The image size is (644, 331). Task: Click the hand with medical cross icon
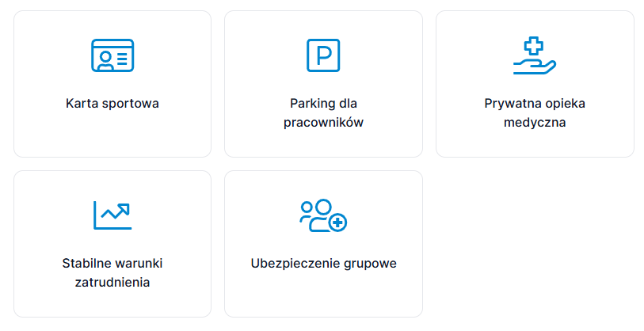(x=535, y=55)
